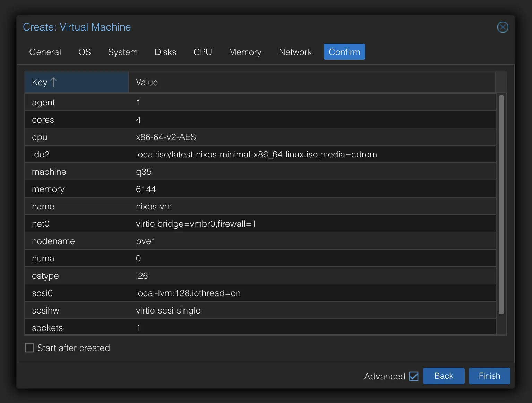Select the scsihw key cell
The image size is (532, 403).
[77, 310]
